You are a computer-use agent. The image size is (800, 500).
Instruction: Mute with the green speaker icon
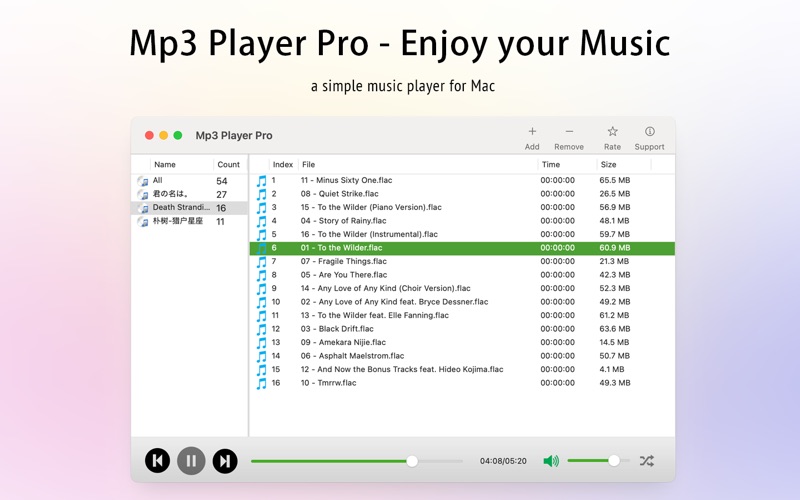click(x=551, y=461)
